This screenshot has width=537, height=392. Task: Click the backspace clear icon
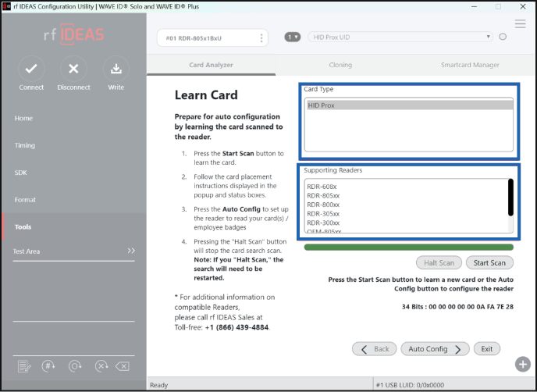coord(123,366)
